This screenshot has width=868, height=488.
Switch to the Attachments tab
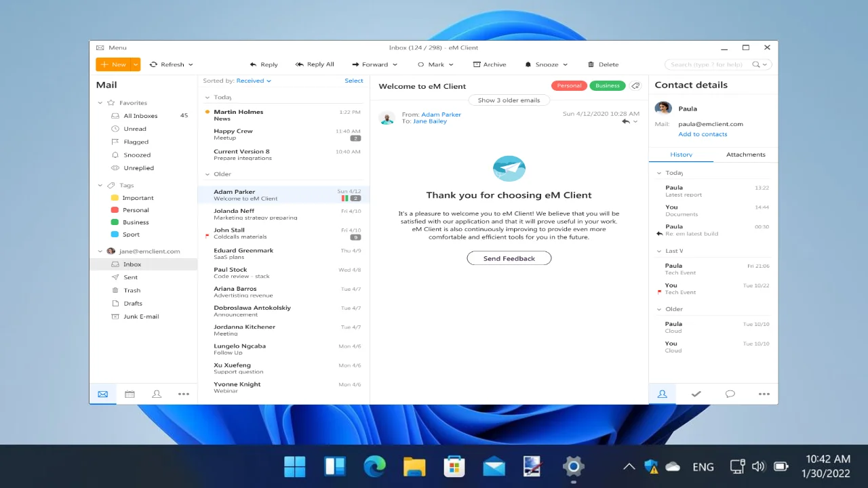745,155
